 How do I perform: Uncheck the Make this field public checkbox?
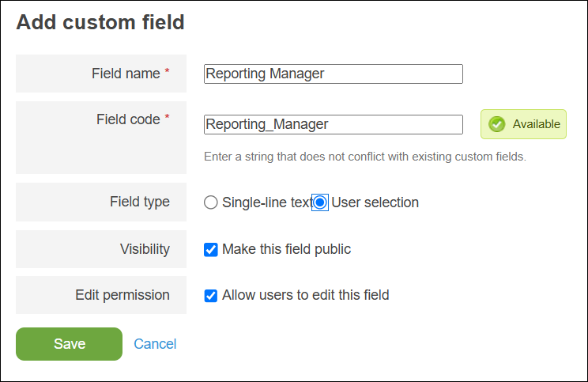(211, 249)
